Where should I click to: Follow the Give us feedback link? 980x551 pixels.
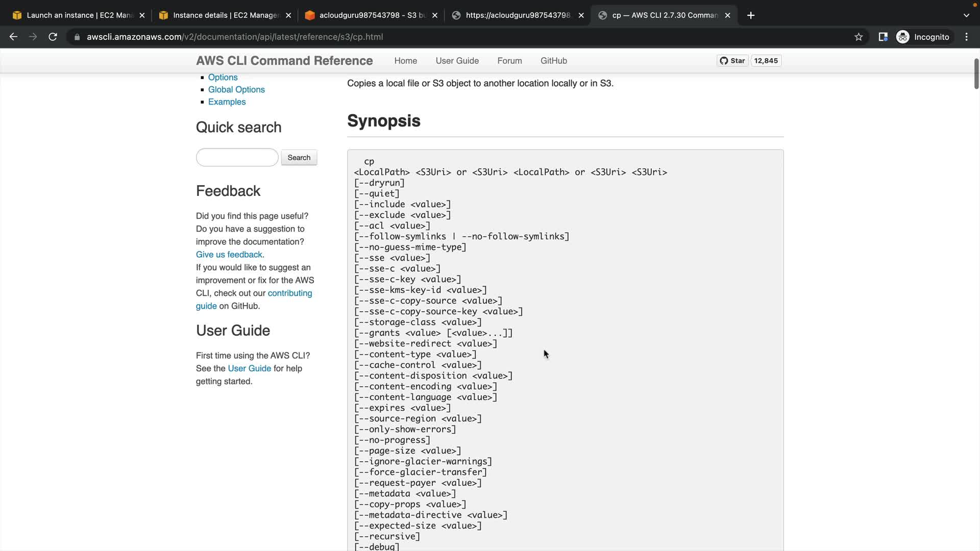tap(229, 255)
